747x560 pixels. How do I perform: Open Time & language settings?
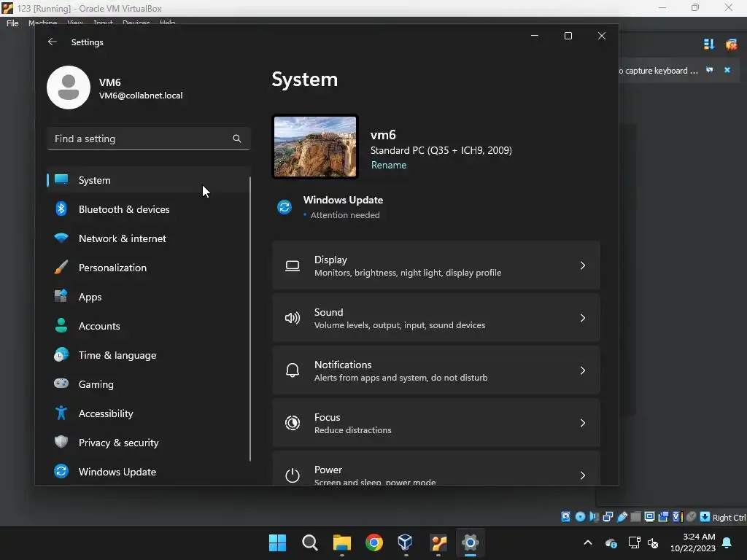(148, 355)
